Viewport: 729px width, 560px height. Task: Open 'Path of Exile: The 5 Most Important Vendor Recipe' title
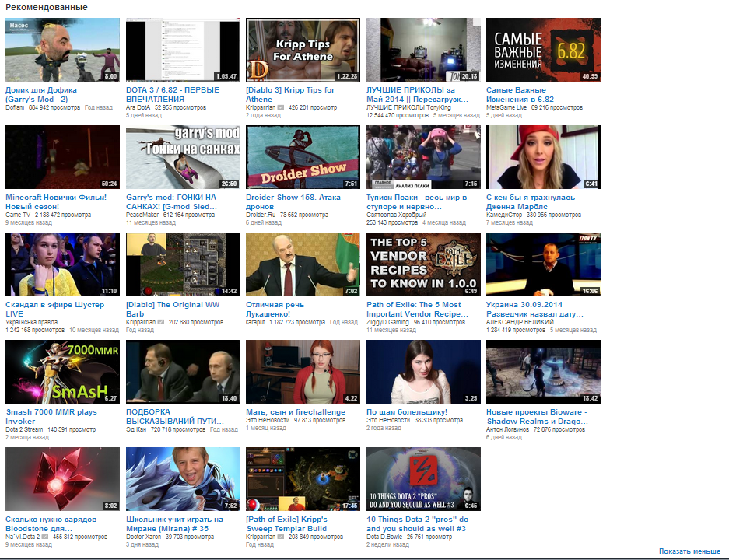coord(417,309)
